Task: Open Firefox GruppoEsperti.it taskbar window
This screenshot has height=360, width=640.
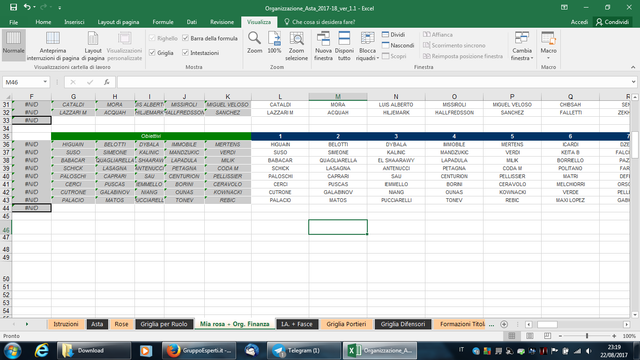Action: tap(200, 351)
